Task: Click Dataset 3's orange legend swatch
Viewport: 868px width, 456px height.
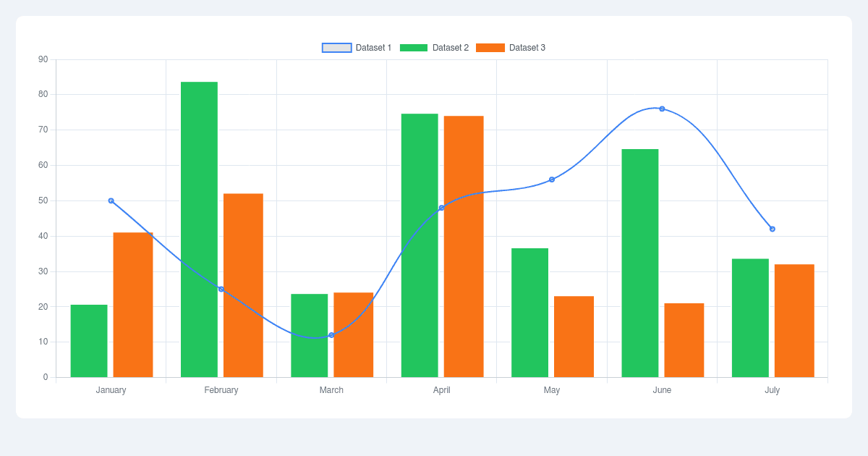Action: 489,47
